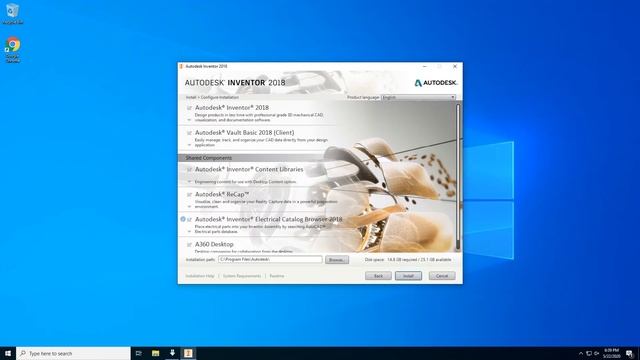Open the Installation Help link
Viewport: 640px width, 360px height.
point(200,276)
